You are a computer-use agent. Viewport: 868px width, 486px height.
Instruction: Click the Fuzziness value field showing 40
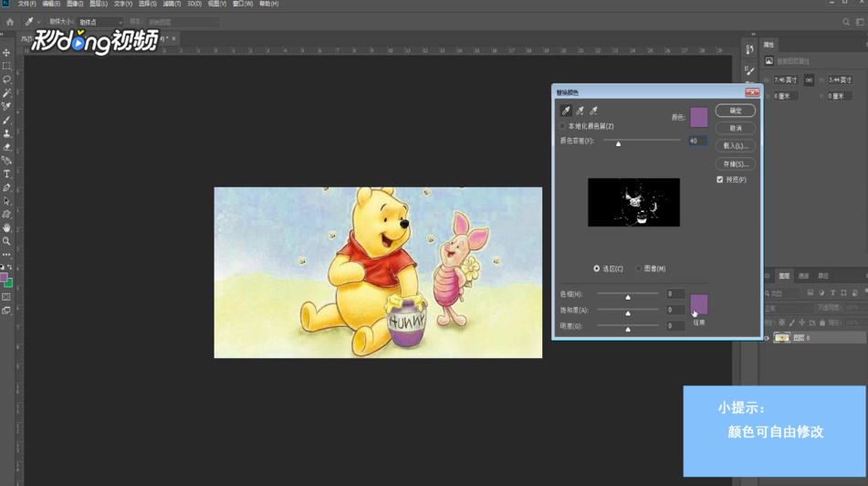pos(697,141)
